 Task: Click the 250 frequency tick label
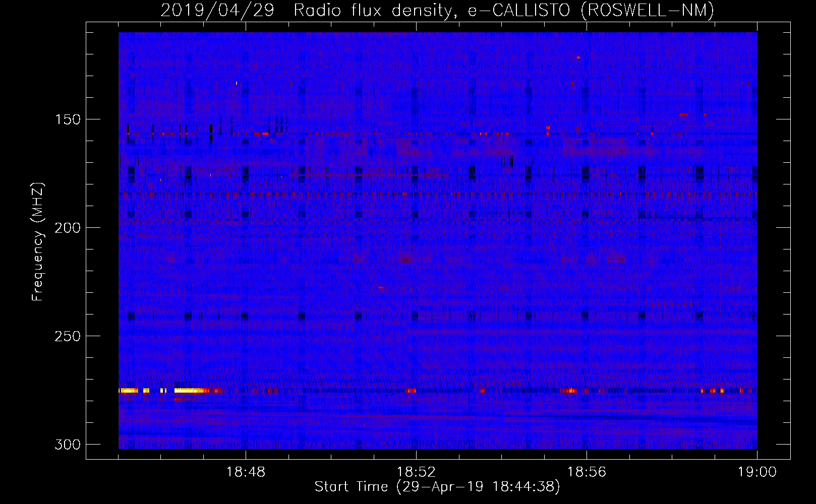68,336
